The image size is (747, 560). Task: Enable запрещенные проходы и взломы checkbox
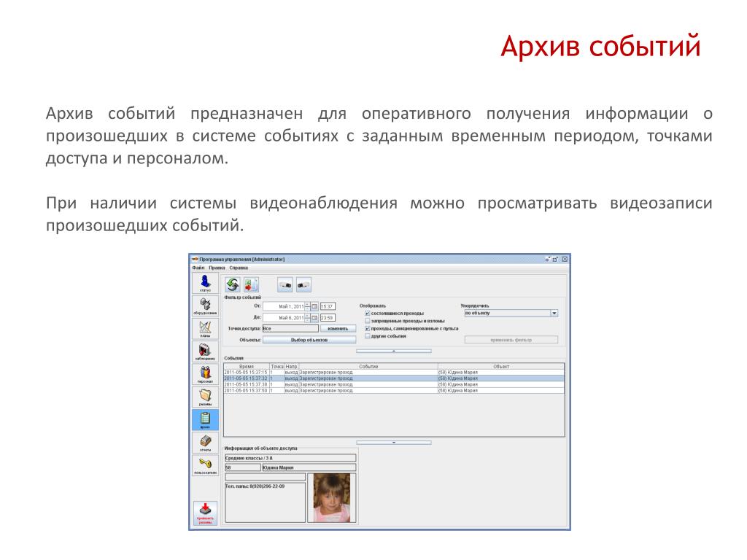click(368, 321)
